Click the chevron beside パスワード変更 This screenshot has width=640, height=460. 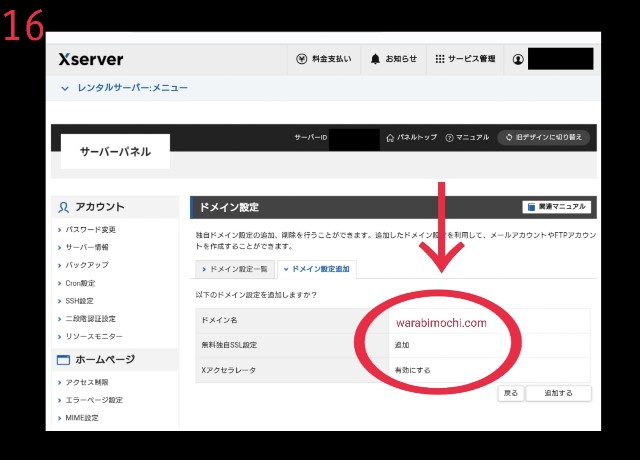pyautogui.click(x=60, y=230)
